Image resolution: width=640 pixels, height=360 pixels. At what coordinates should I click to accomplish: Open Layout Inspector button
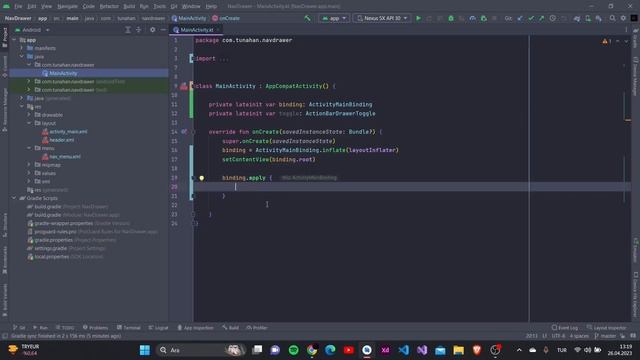607,328
